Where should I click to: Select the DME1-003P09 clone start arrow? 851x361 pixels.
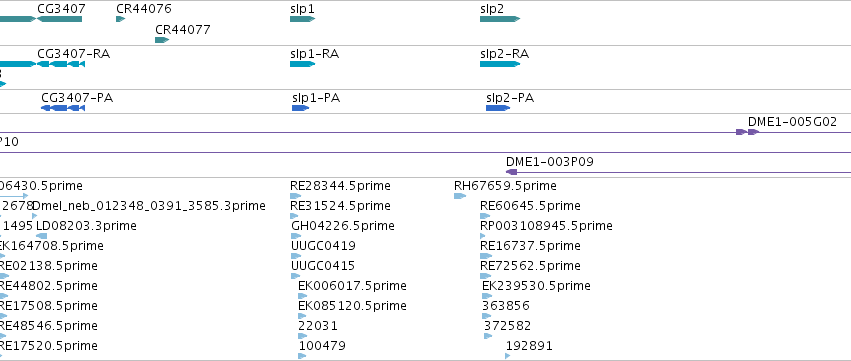pos(511,172)
